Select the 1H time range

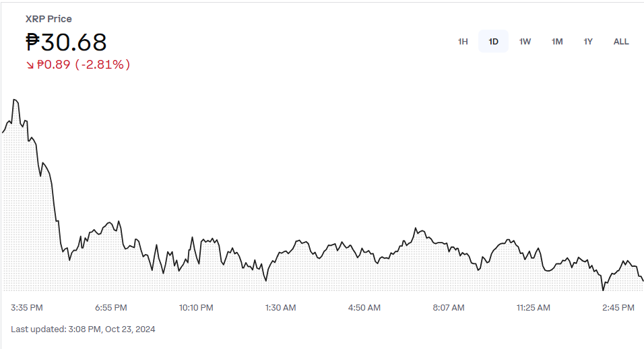pyautogui.click(x=463, y=42)
